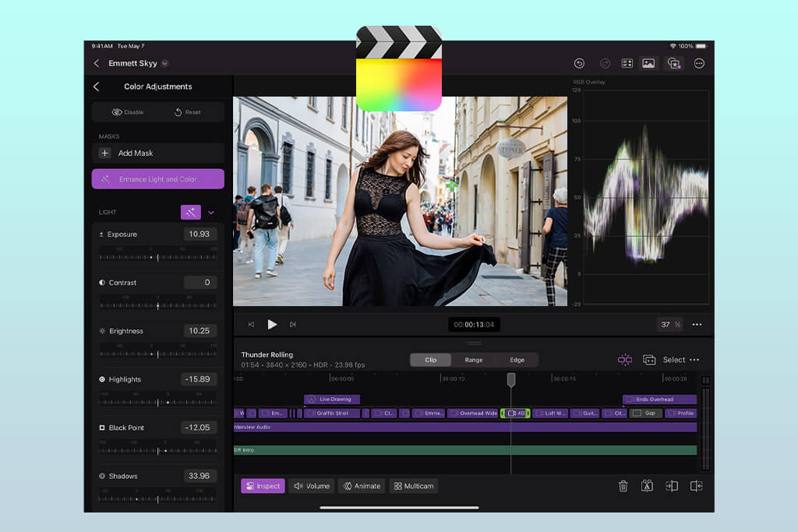Click the Exposure value field 10.93

199,234
